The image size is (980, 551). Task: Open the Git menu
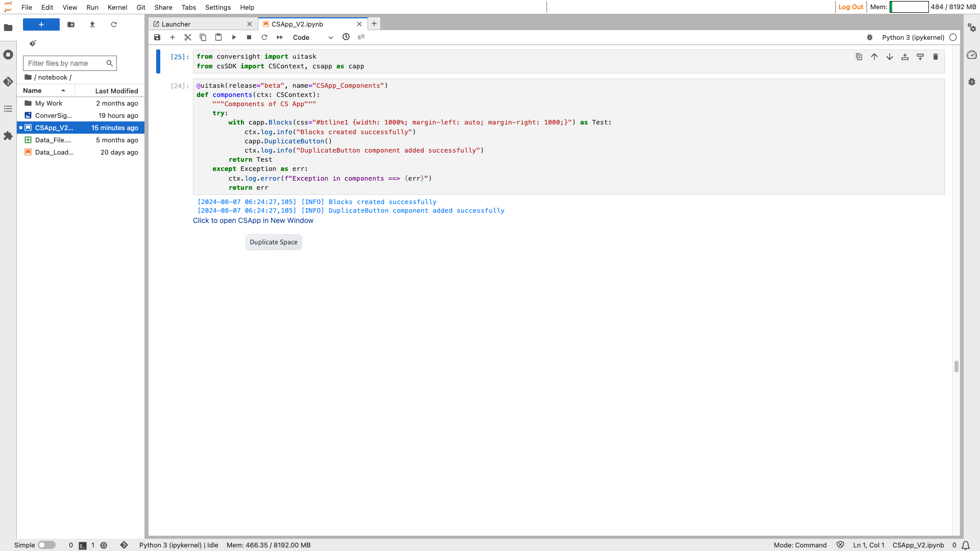coord(141,7)
